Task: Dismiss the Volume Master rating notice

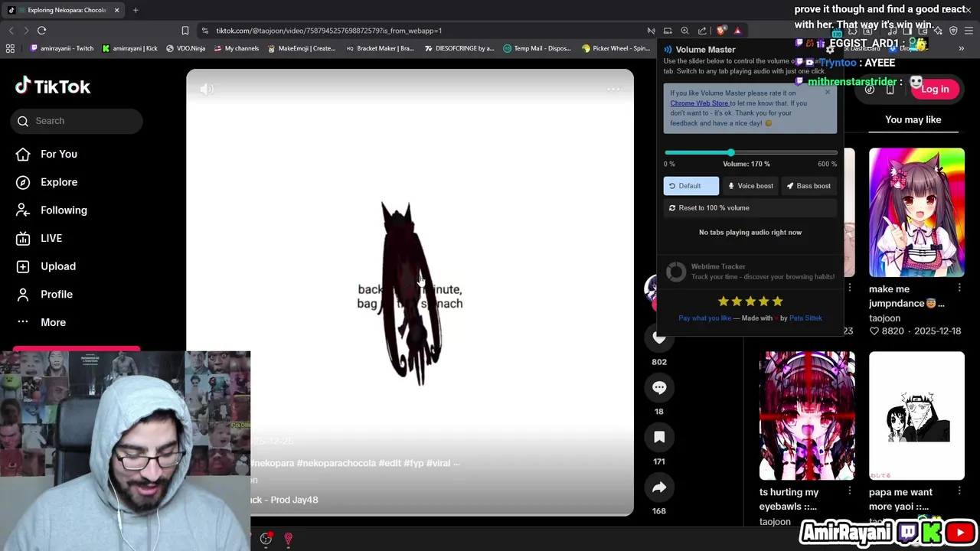Action: (x=828, y=93)
